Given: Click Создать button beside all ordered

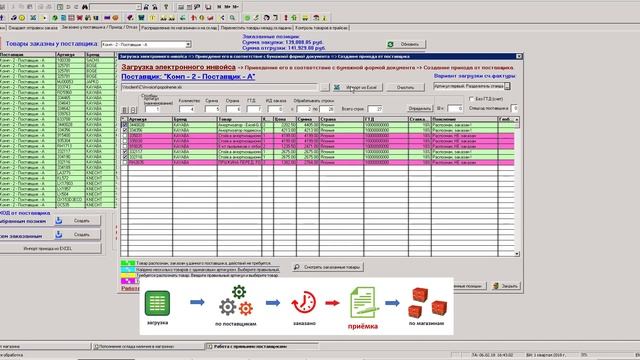Looking at the screenshot, I should pos(78,235).
